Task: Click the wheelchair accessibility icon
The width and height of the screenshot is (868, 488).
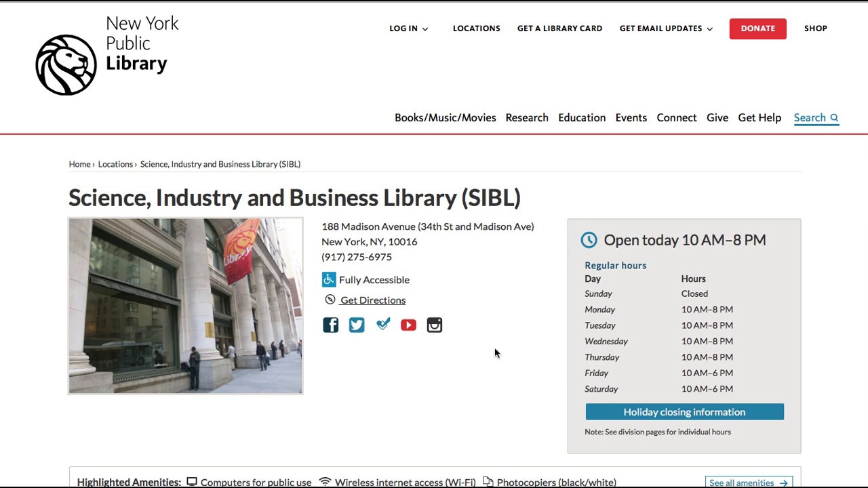Action: click(x=329, y=279)
